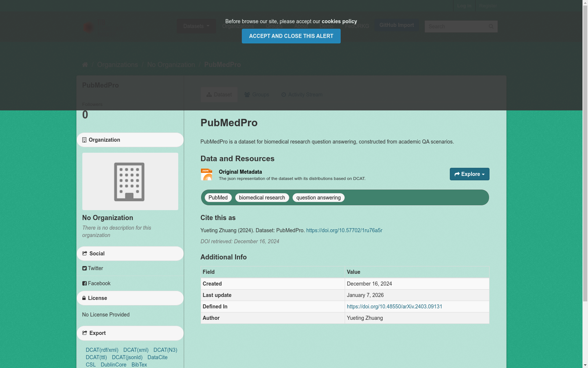
Task: Open Organizations in the breadcrumb
Action: pos(118,65)
